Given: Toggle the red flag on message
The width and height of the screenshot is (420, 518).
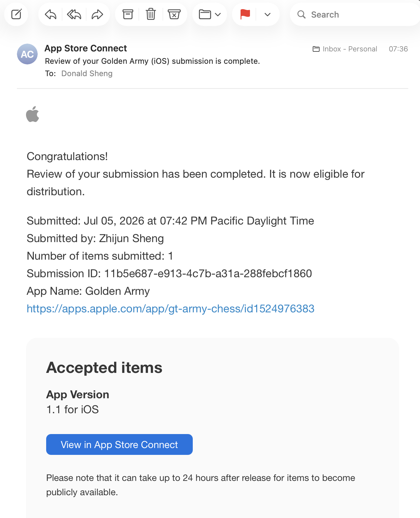Looking at the screenshot, I should click(x=245, y=14).
